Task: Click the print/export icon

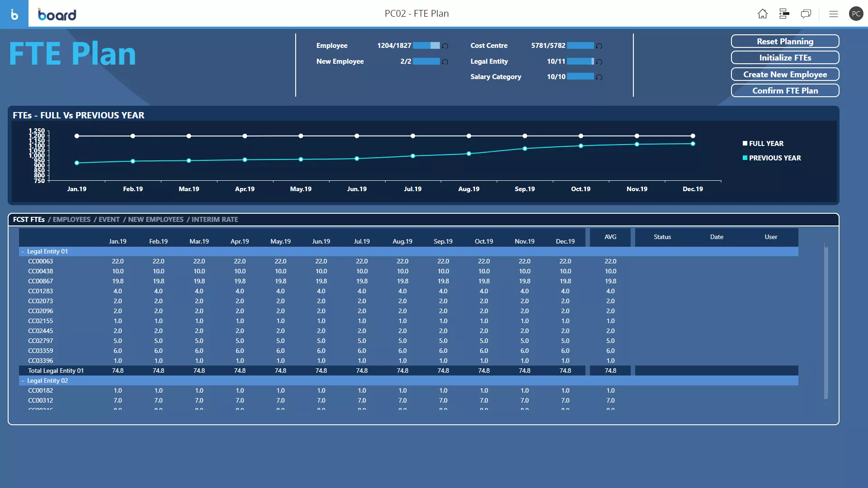Action: tap(784, 13)
